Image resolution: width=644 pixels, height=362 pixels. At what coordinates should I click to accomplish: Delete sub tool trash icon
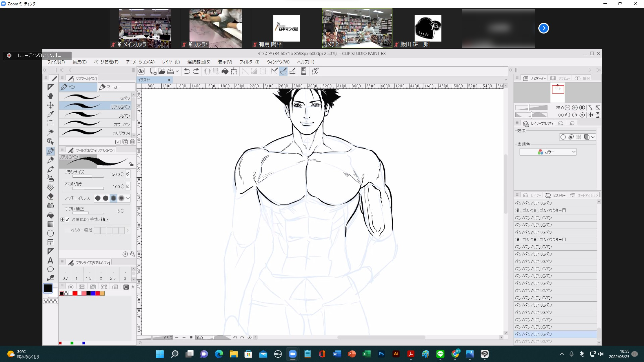click(x=132, y=142)
